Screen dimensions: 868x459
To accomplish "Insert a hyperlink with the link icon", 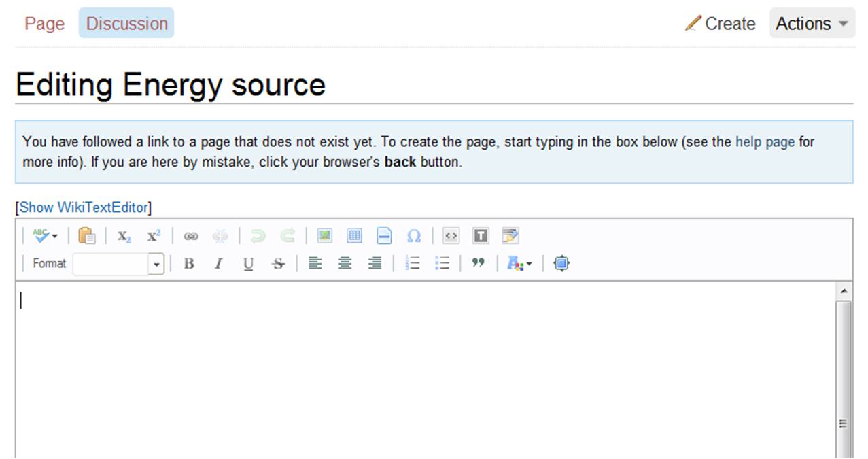I will pyautogui.click(x=191, y=236).
